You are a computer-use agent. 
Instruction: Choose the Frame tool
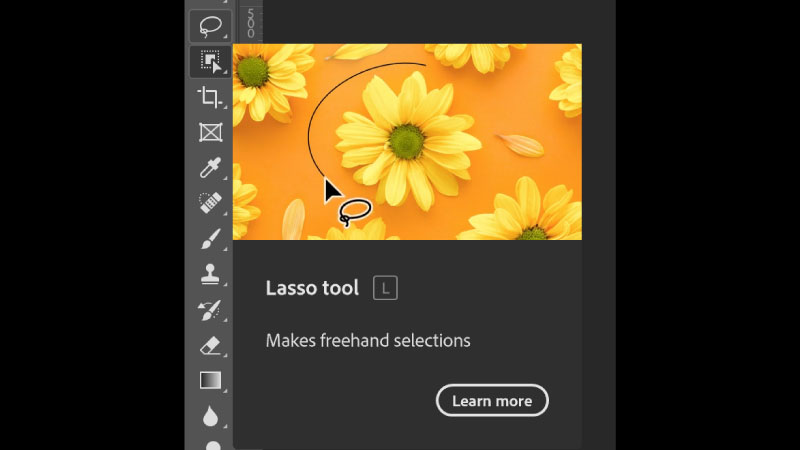coord(210,132)
